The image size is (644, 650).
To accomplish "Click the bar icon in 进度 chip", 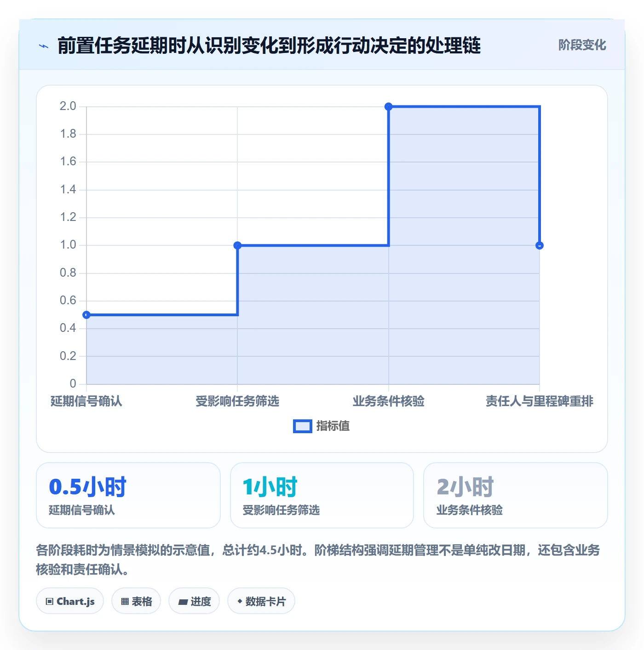I will coord(183,602).
